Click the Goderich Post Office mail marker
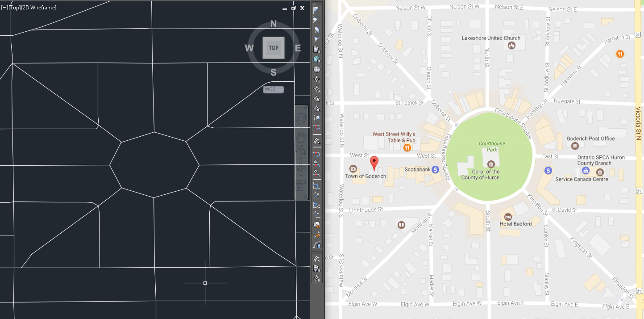 pos(575,146)
